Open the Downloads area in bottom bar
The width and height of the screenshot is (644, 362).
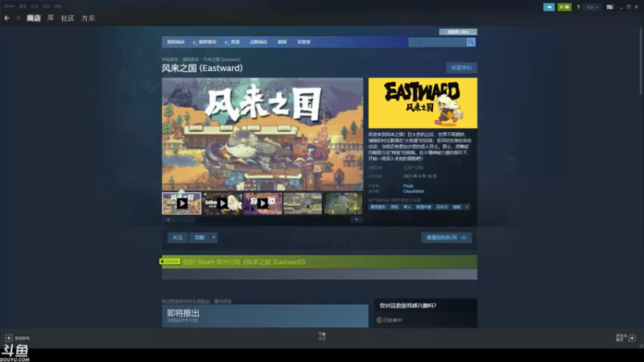[x=322, y=336]
